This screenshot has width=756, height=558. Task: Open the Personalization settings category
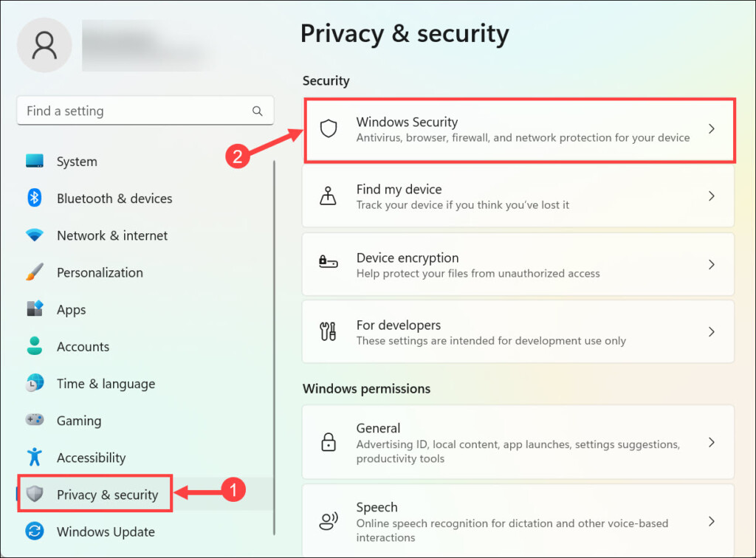[100, 272]
